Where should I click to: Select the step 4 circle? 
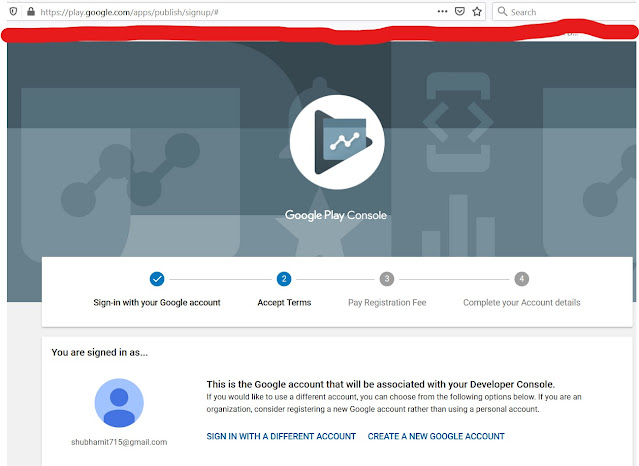pos(522,279)
